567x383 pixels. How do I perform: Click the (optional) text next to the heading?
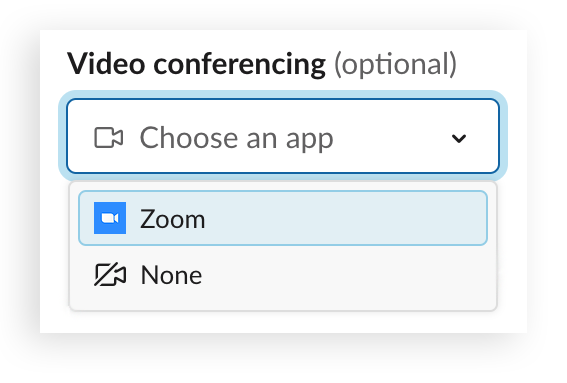point(395,64)
